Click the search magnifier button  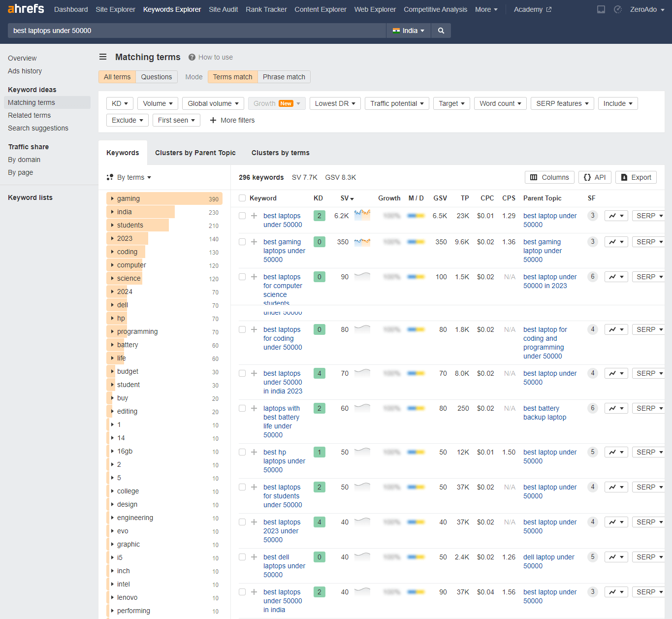tap(441, 31)
